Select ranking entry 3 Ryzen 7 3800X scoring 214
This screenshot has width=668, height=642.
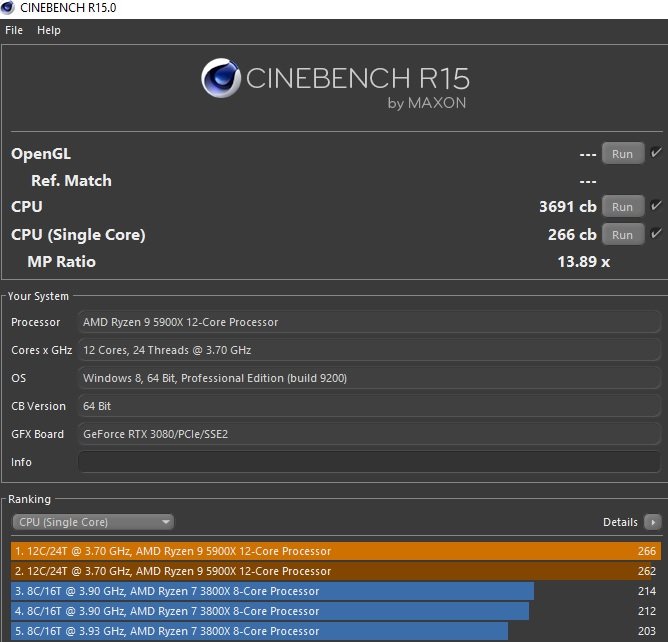(x=336, y=591)
